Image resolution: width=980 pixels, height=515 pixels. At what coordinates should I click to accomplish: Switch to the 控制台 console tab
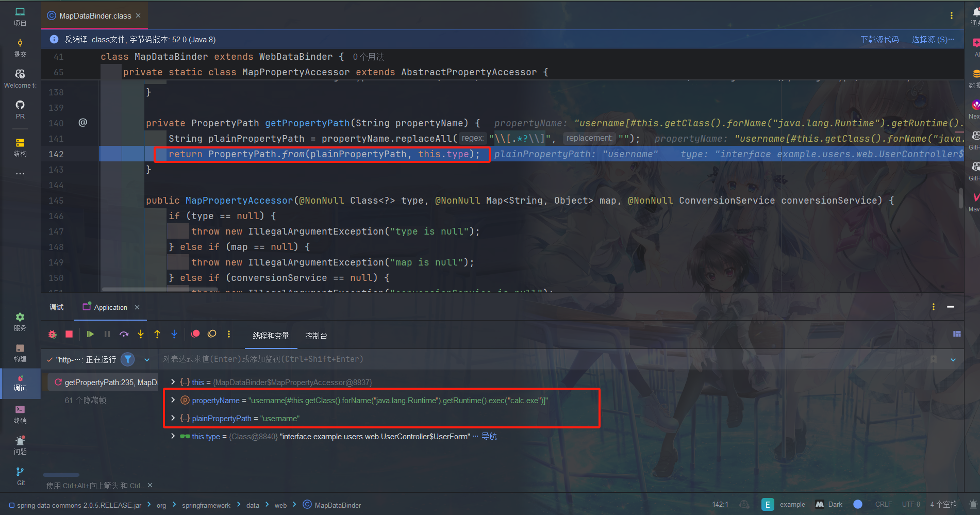coord(316,336)
